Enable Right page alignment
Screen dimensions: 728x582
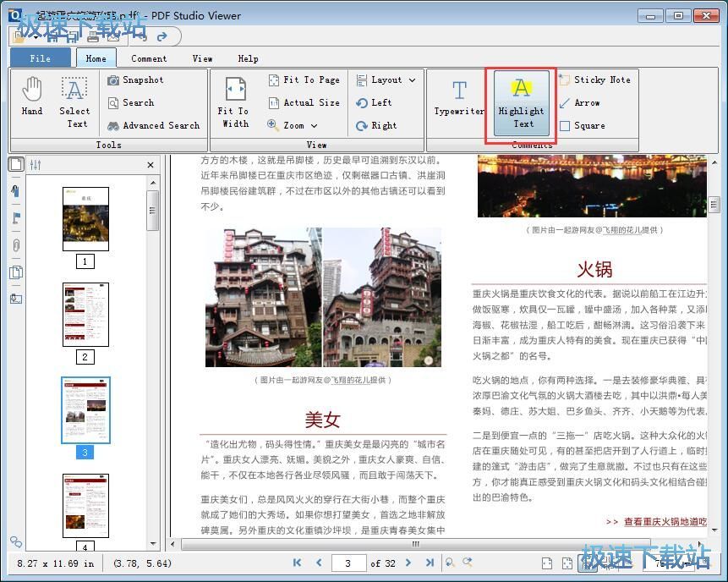pos(381,125)
